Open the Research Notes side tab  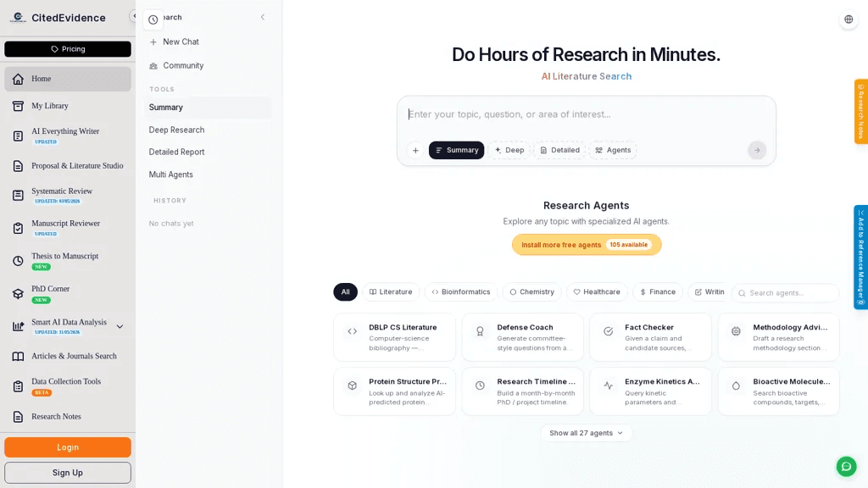pyautogui.click(x=861, y=111)
